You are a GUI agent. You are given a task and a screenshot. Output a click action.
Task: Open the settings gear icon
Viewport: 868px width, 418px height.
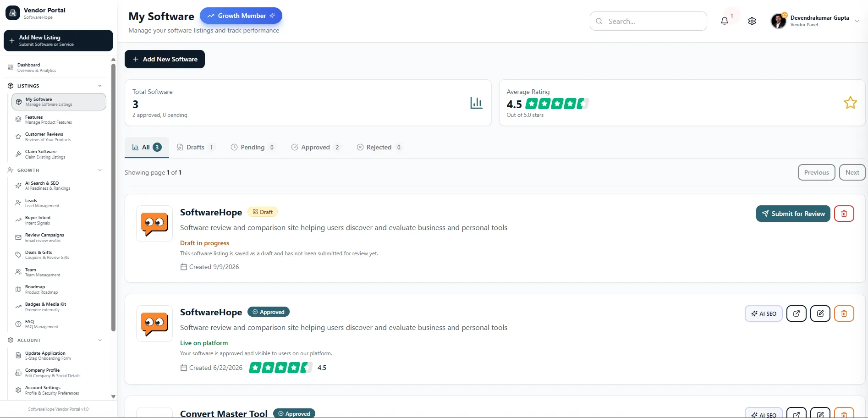tap(752, 21)
